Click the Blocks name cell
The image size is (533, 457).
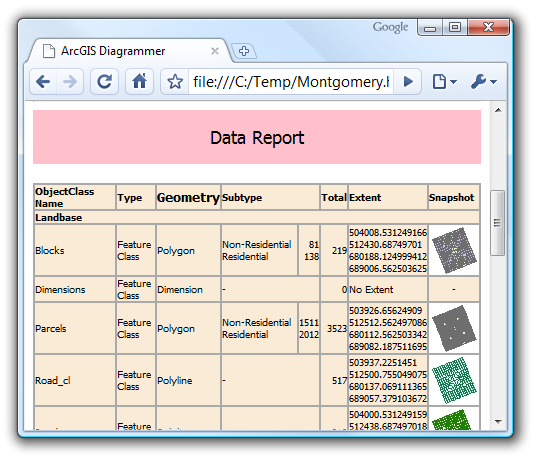[x=75, y=250]
